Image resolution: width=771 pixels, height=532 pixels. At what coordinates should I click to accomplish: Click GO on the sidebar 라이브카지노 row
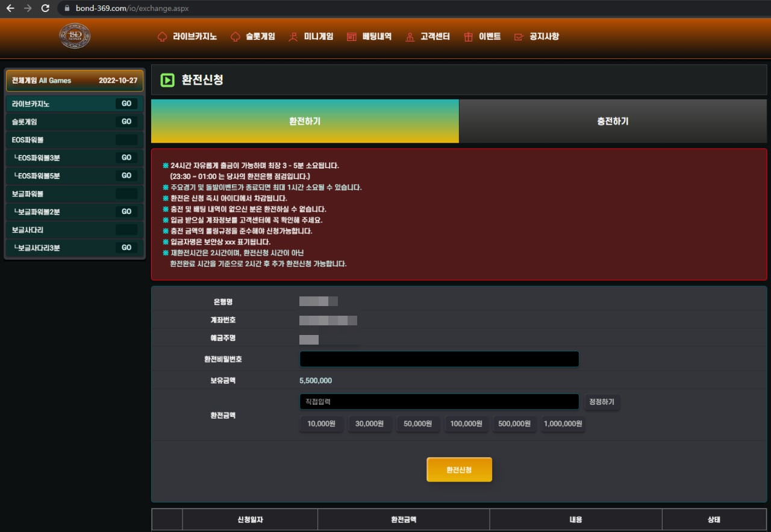(x=126, y=104)
